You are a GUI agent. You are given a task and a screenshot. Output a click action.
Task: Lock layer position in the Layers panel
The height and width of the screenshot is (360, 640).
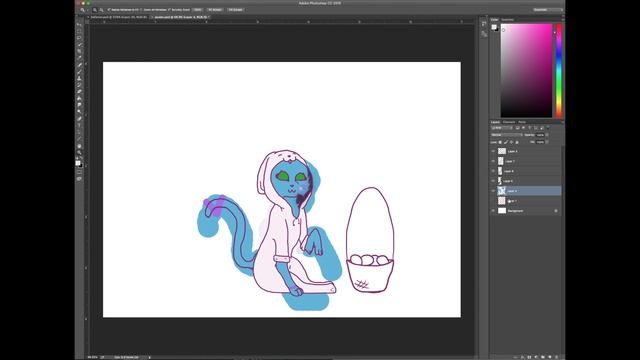click(511, 142)
